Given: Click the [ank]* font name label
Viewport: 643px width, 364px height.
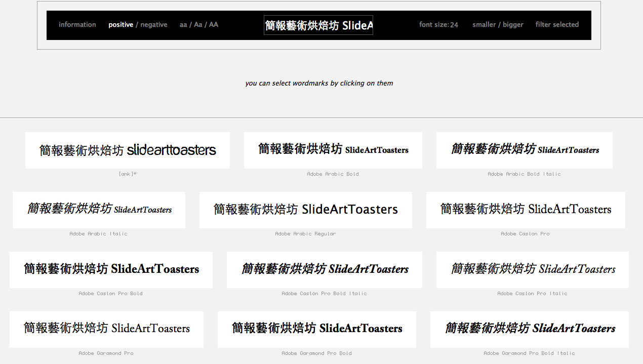Looking at the screenshot, I should pyautogui.click(x=128, y=174).
